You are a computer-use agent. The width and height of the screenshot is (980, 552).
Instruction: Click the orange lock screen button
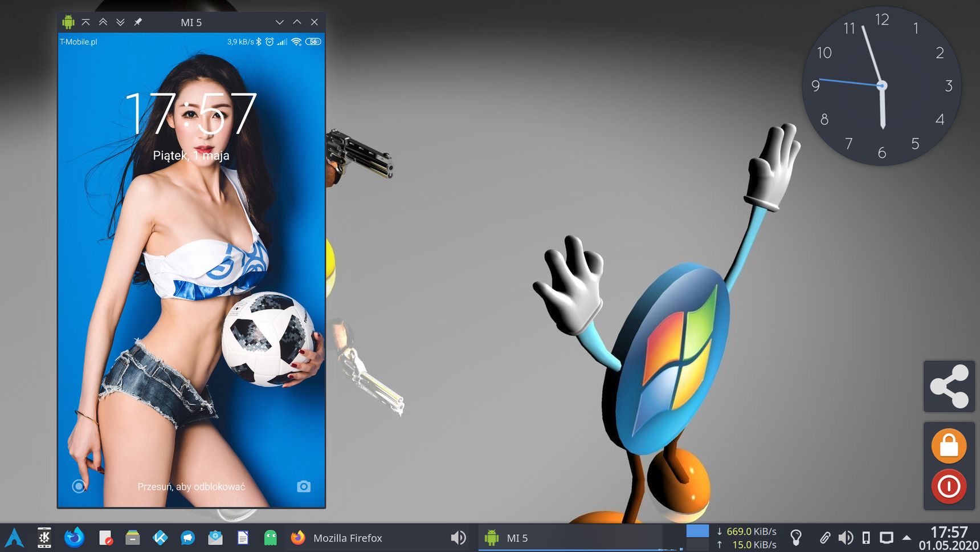click(949, 446)
